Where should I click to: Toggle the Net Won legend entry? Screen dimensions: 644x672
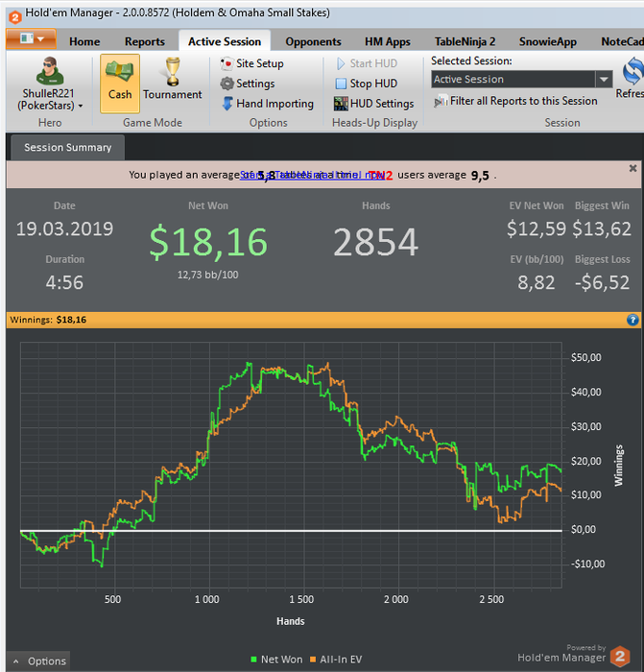coord(276,660)
